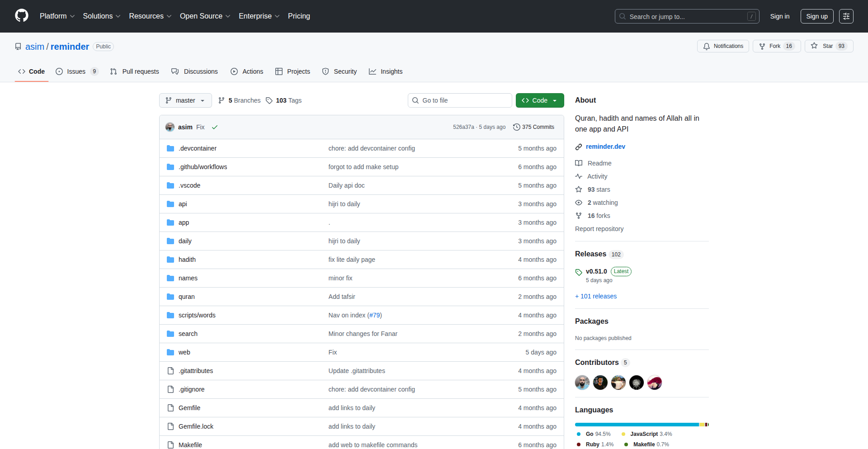
Task: Click the Sign up button
Action: pyautogui.click(x=817, y=16)
